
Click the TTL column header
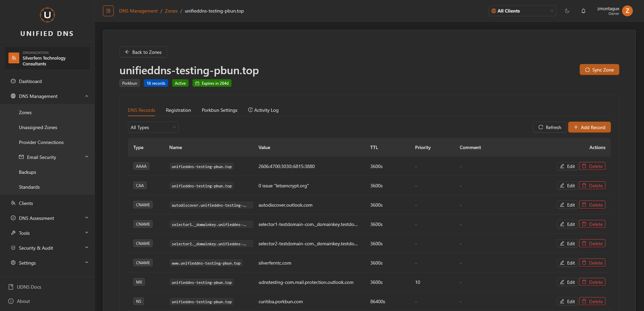tap(374, 147)
